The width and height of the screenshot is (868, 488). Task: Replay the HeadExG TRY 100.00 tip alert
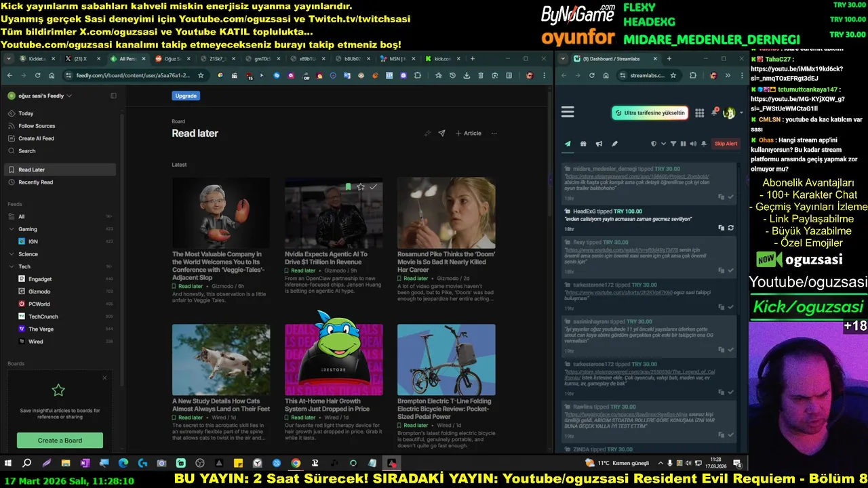[730, 228]
